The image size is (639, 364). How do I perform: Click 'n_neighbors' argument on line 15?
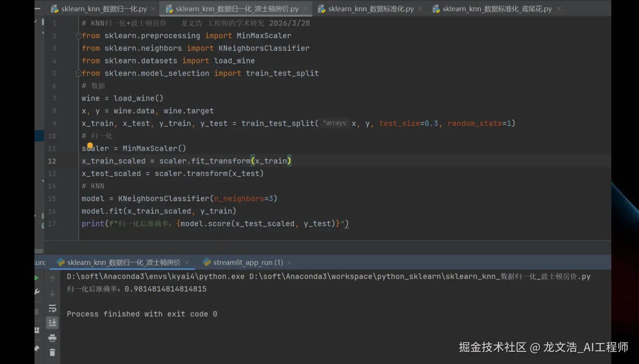coord(239,199)
